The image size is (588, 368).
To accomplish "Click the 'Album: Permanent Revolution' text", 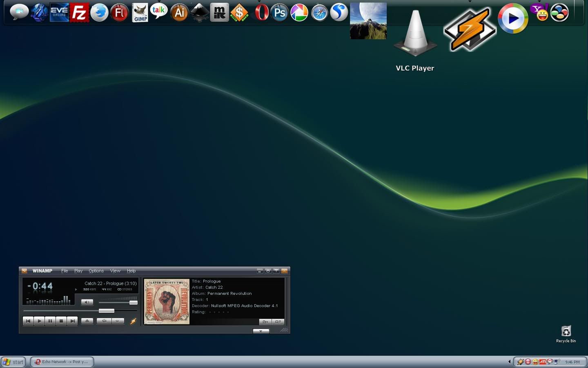I will point(222,294).
